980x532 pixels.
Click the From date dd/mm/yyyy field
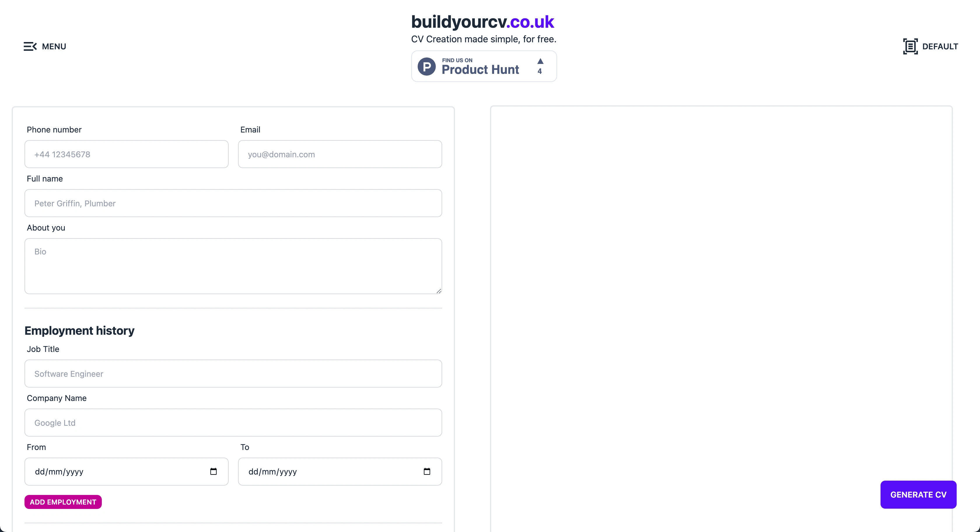click(127, 472)
